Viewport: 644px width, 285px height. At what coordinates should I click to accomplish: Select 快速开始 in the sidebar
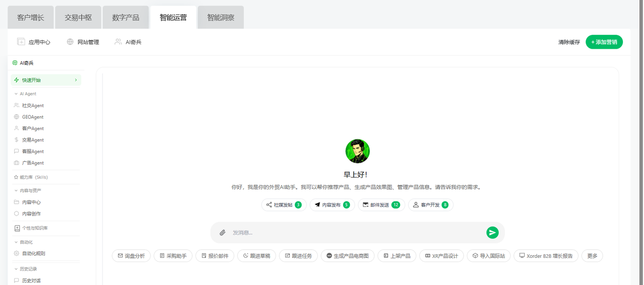tap(46, 80)
